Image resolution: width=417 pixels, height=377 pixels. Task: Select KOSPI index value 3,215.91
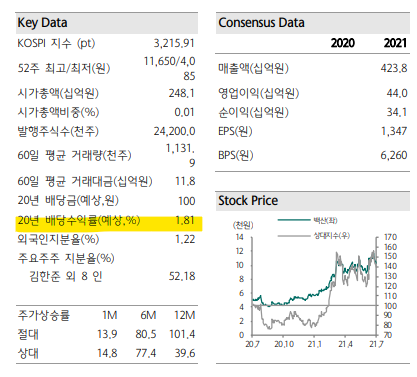click(174, 43)
